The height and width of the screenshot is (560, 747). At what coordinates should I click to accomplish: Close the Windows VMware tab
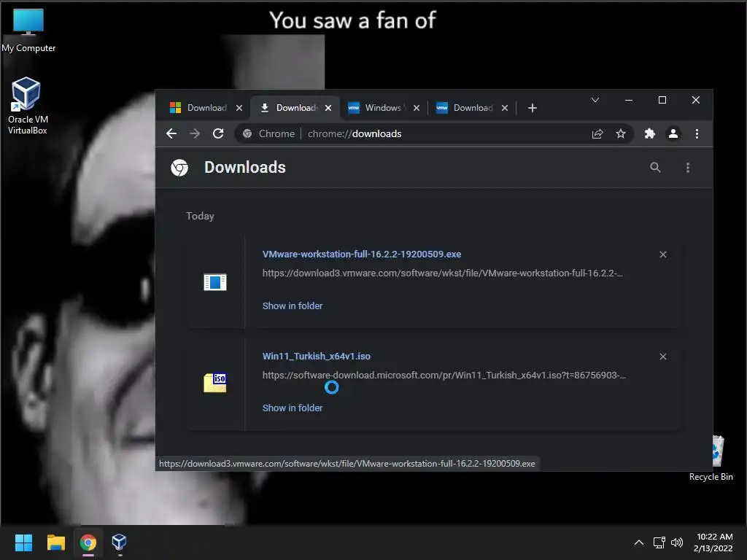click(417, 108)
